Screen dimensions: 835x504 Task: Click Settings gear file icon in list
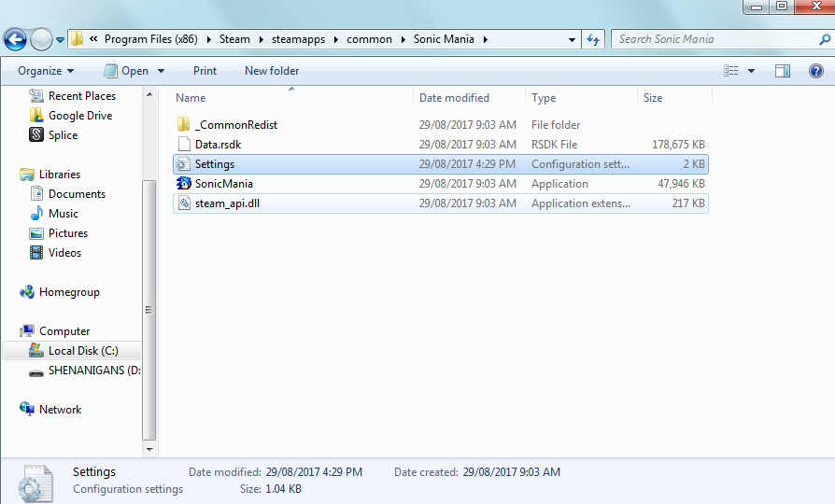(184, 164)
